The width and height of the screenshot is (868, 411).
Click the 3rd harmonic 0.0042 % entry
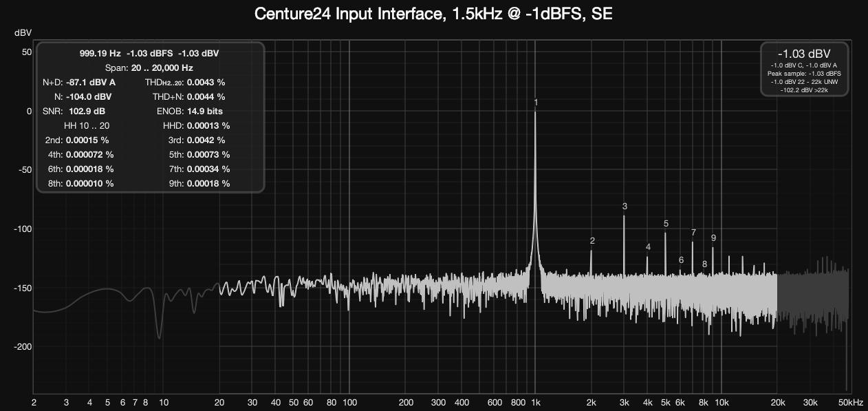(197, 140)
